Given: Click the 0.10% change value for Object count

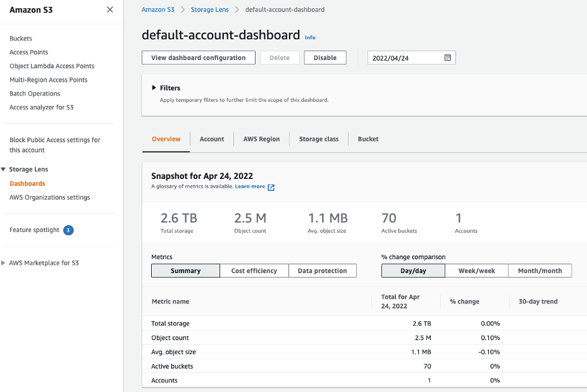Looking at the screenshot, I should coord(490,338).
